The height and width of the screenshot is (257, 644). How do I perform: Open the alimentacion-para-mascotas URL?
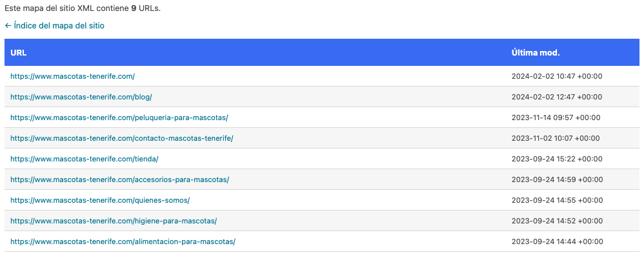pos(123,242)
